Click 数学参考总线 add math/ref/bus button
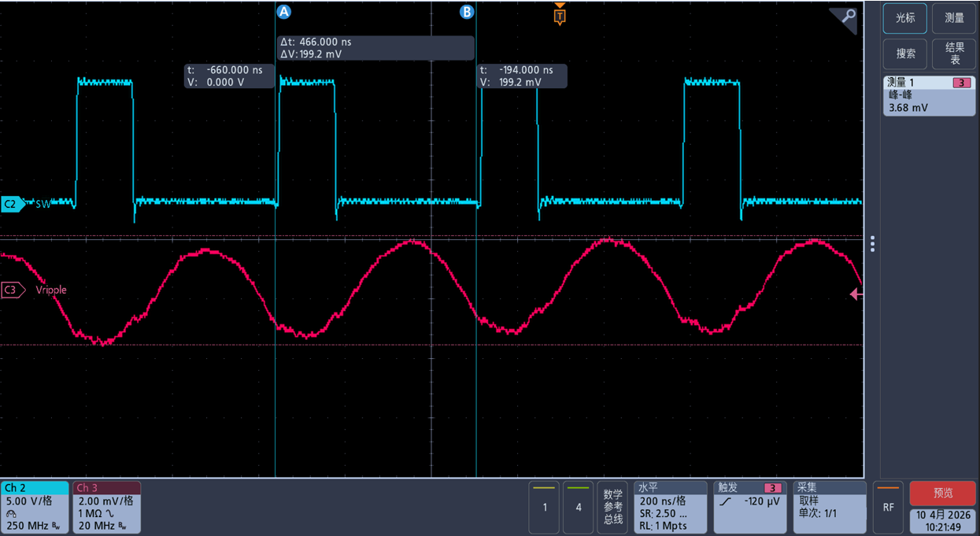980x536 pixels. 612,507
